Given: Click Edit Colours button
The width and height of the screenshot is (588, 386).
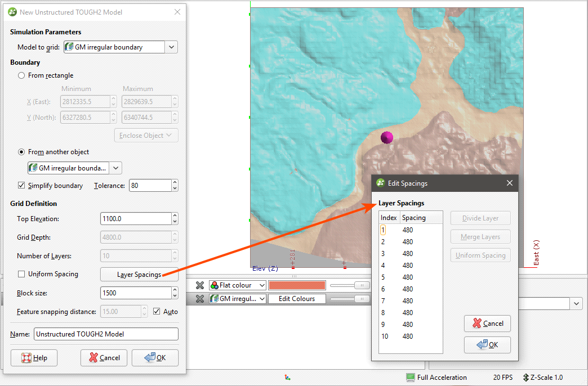Looking at the screenshot, I should 297,299.
